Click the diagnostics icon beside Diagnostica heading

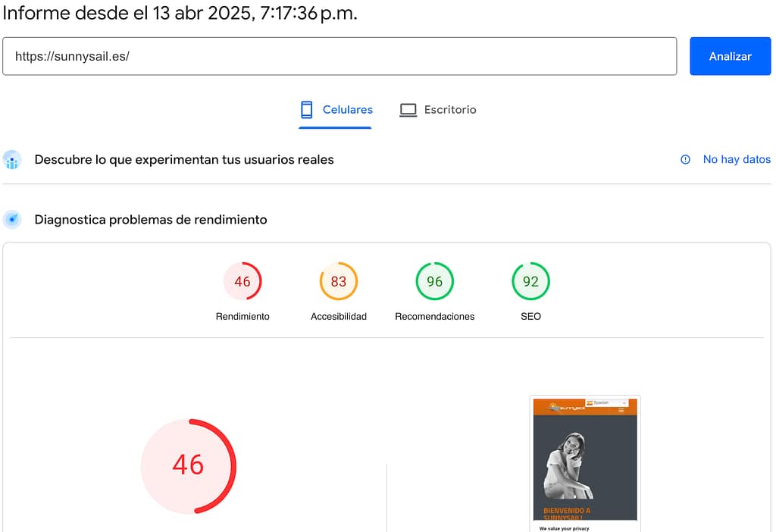click(x=11, y=220)
